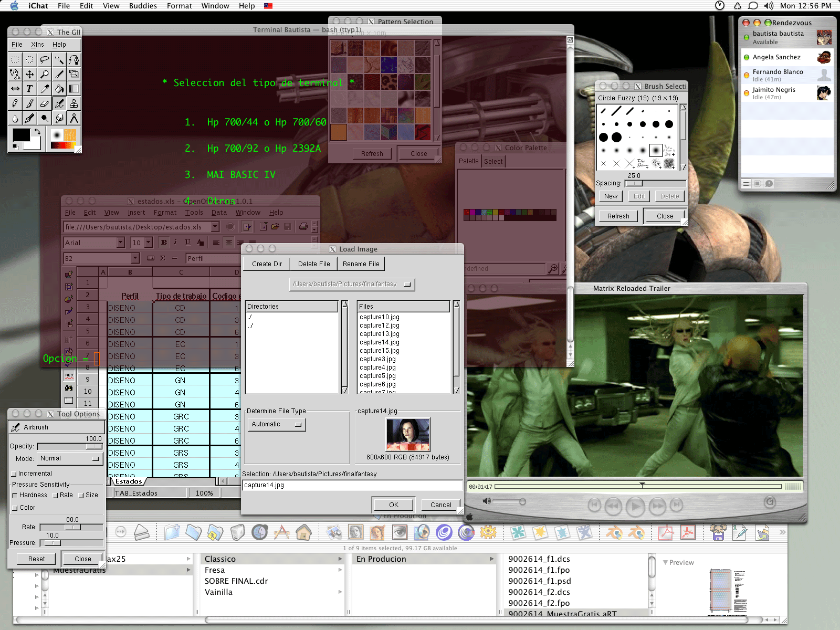Select the Bezier path tool in GIMP
This screenshot has height=630, width=840.
[x=74, y=59]
